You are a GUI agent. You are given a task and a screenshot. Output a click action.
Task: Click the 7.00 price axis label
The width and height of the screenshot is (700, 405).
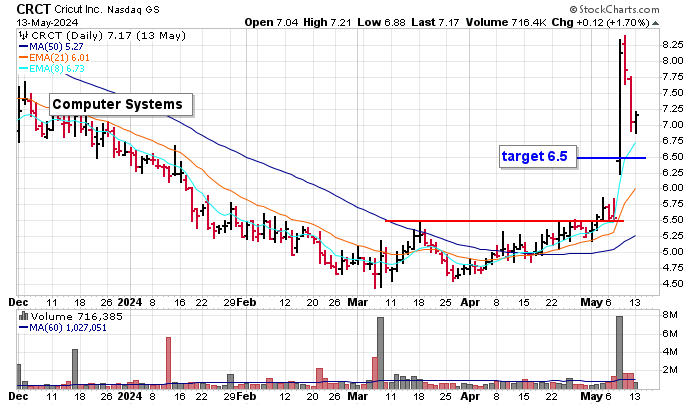click(x=672, y=125)
